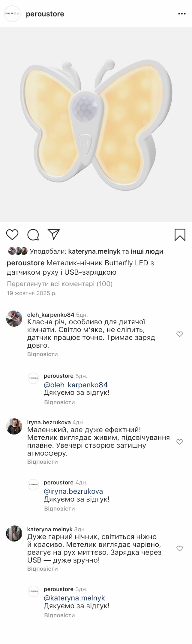Reply to oleh_karpenko84's comment
The image size is (192, 644).
pyautogui.click(x=42, y=354)
